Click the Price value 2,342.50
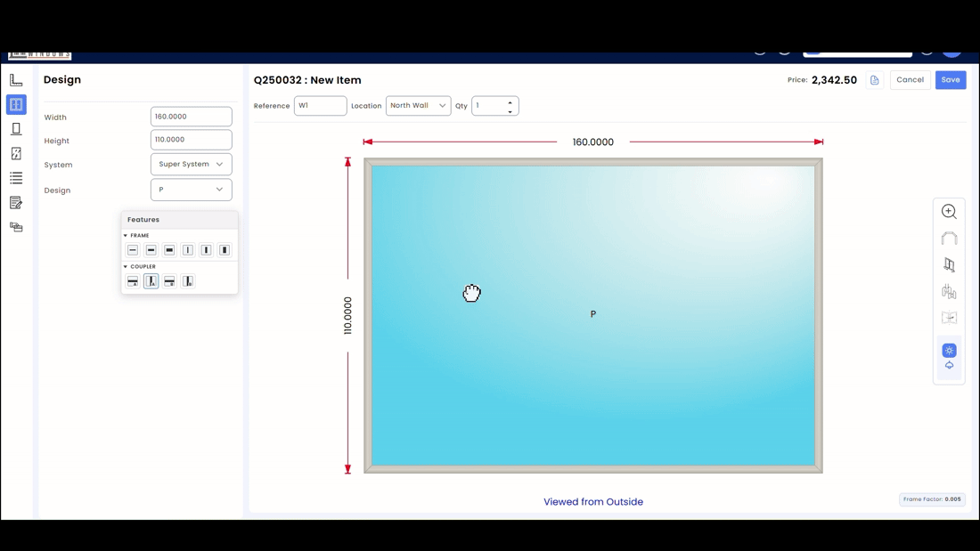This screenshot has width=980, height=551. click(x=834, y=80)
